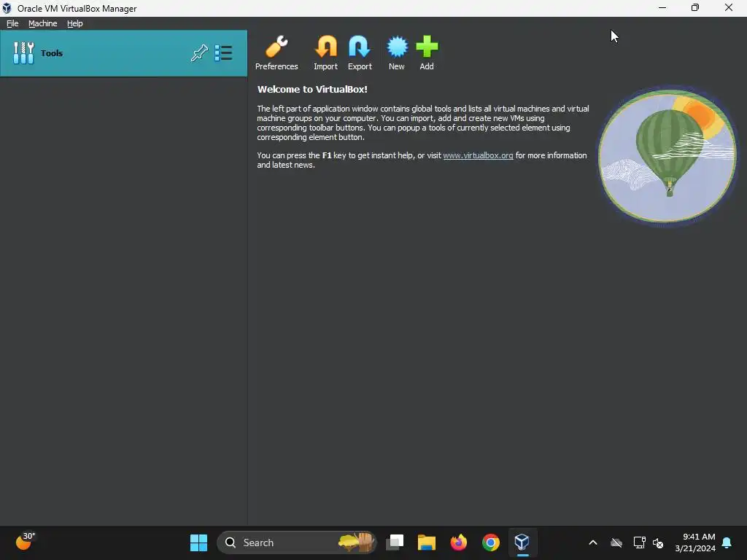Screen dimensions: 747x560
Task: Click the VirtualBox taskbar icon
Action: pos(522,542)
